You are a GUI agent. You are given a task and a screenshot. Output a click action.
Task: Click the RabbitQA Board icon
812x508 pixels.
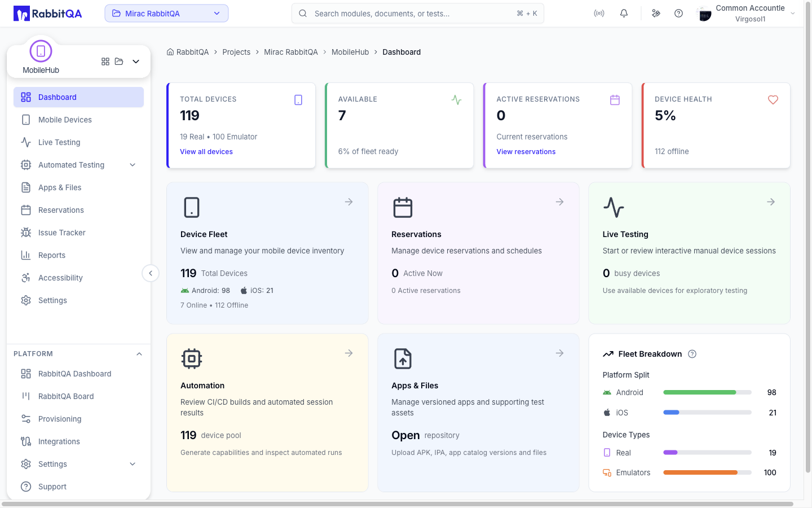pos(26,396)
